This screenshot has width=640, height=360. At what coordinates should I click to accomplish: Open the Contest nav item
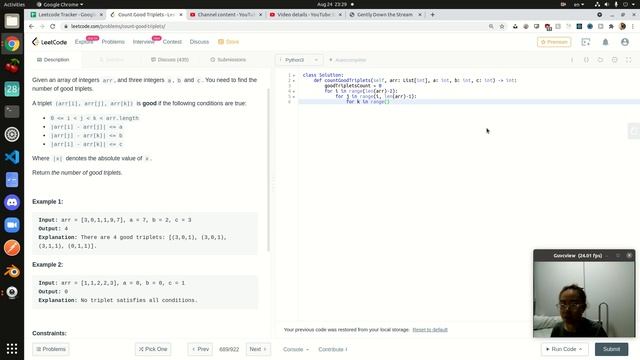pos(172,42)
